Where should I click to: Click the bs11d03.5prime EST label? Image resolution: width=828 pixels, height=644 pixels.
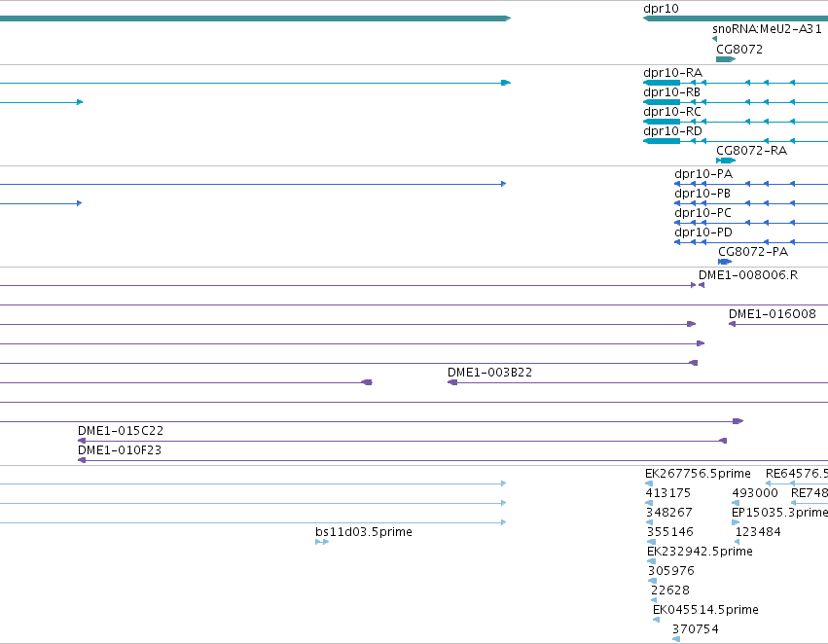click(x=363, y=532)
